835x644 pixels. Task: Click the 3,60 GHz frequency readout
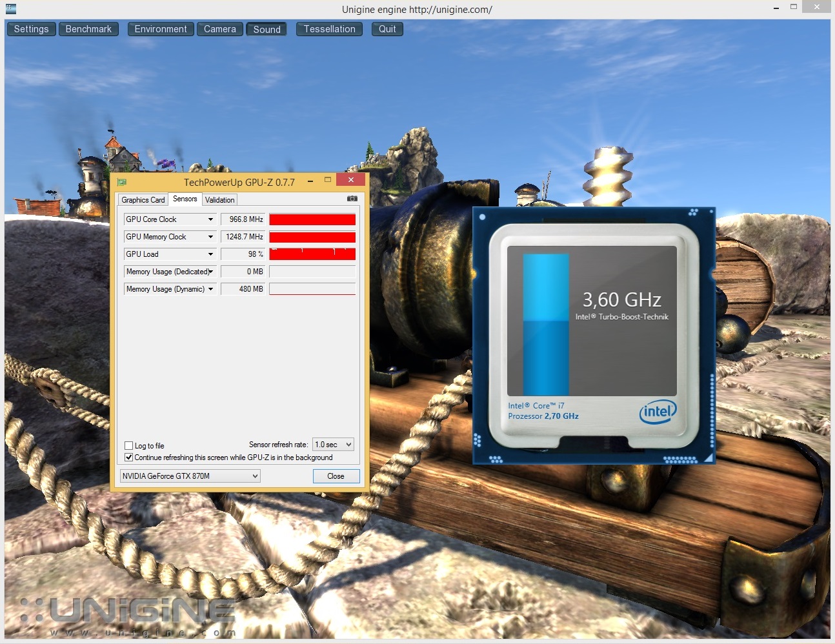(622, 300)
